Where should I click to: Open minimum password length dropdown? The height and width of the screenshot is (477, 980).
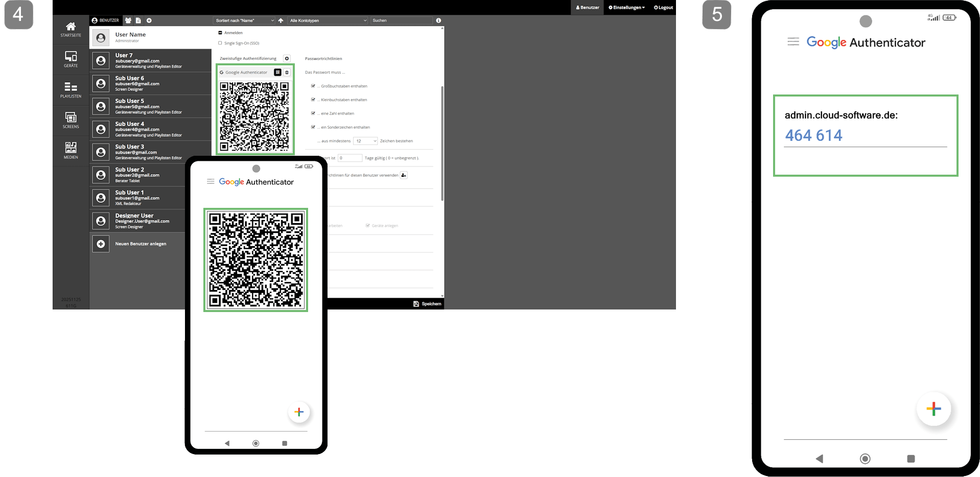[365, 141]
